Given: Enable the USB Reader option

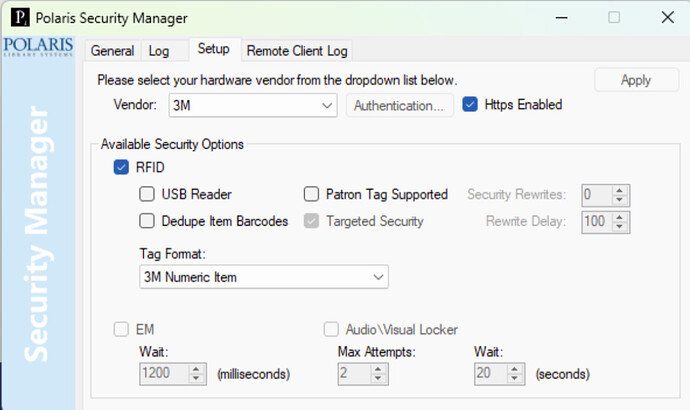Looking at the screenshot, I should tap(147, 194).
